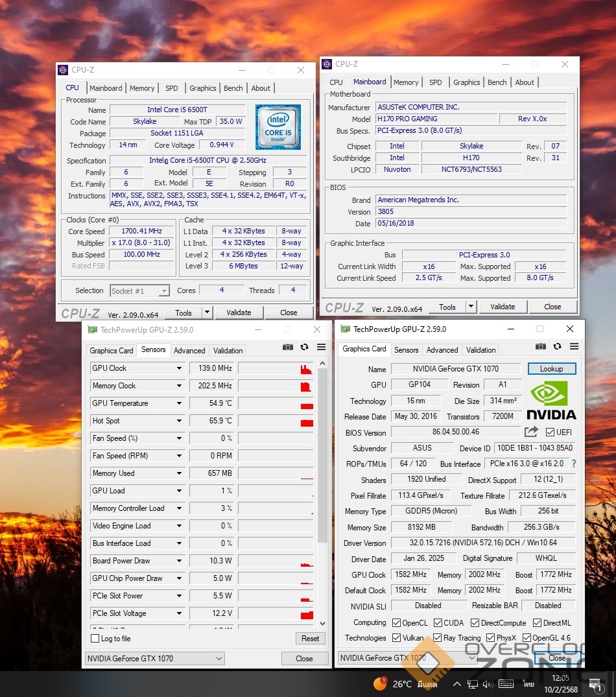This screenshot has width=616, height=697.
Task: Click the Bus Interface question mark
Action: pyautogui.click(x=574, y=464)
